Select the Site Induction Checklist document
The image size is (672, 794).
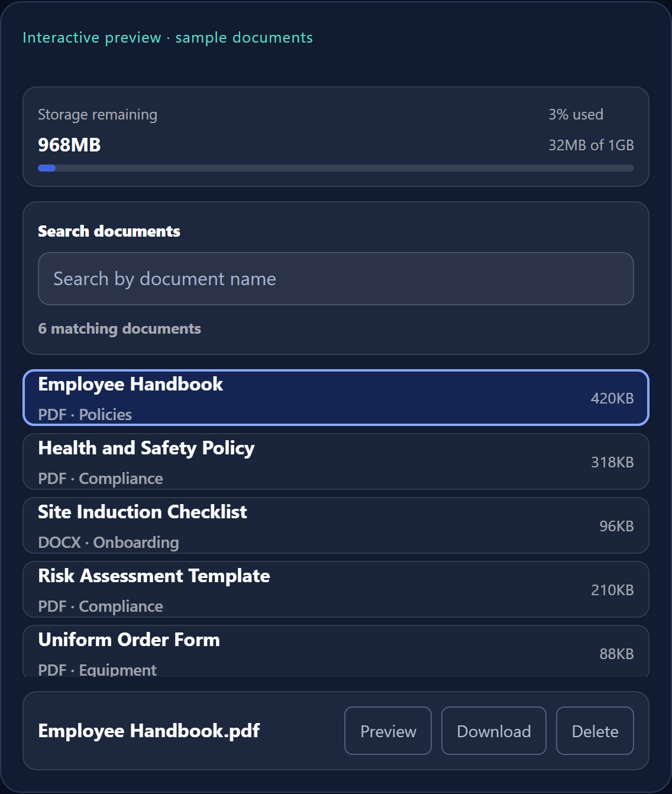point(336,525)
